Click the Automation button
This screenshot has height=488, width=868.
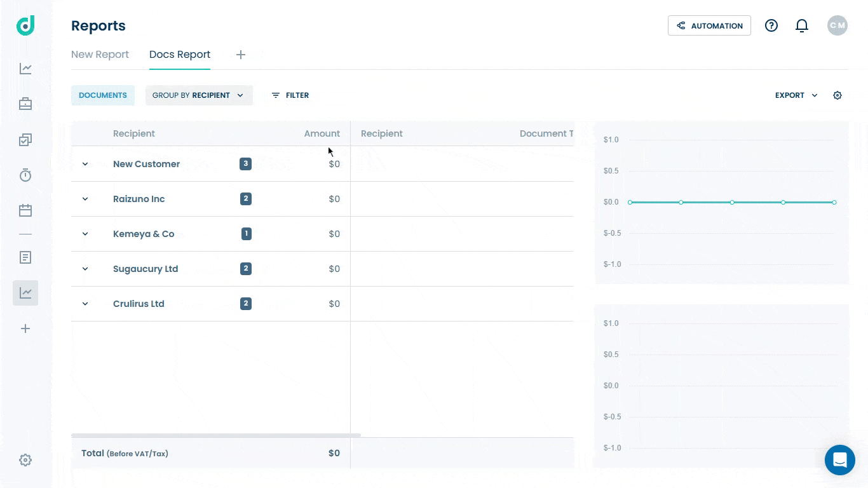tap(709, 25)
